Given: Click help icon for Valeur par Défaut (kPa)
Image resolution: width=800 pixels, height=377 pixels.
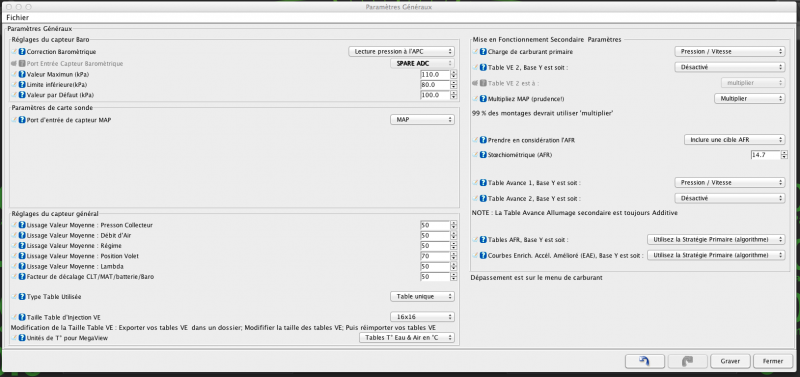Looking at the screenshot, I should (22, 95).
